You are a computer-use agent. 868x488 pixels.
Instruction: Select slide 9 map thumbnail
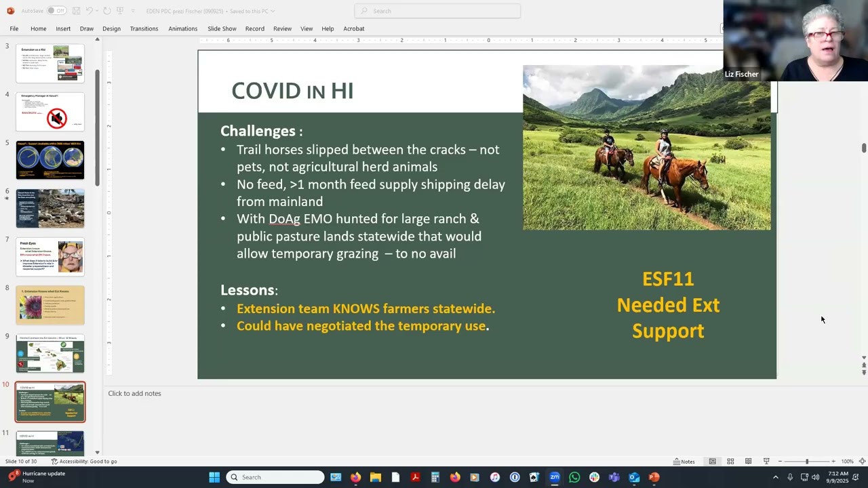pyautogui.click(x=50, y=353)
